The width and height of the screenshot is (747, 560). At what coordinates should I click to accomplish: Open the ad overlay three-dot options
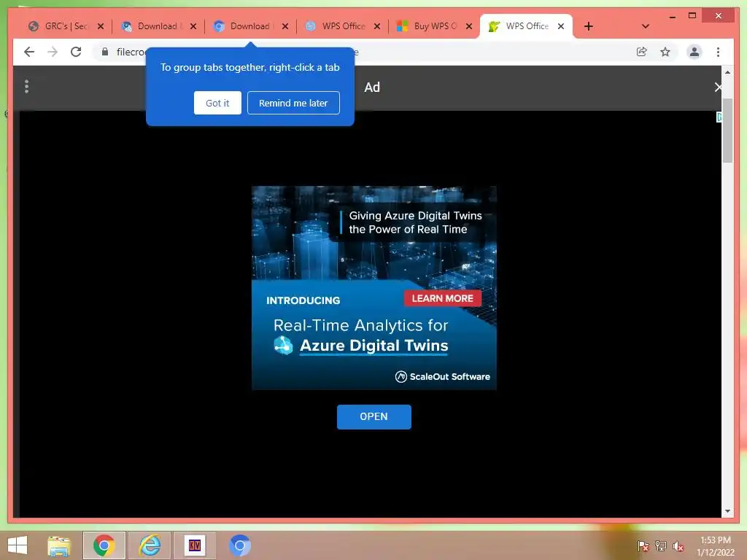point(27,86)
